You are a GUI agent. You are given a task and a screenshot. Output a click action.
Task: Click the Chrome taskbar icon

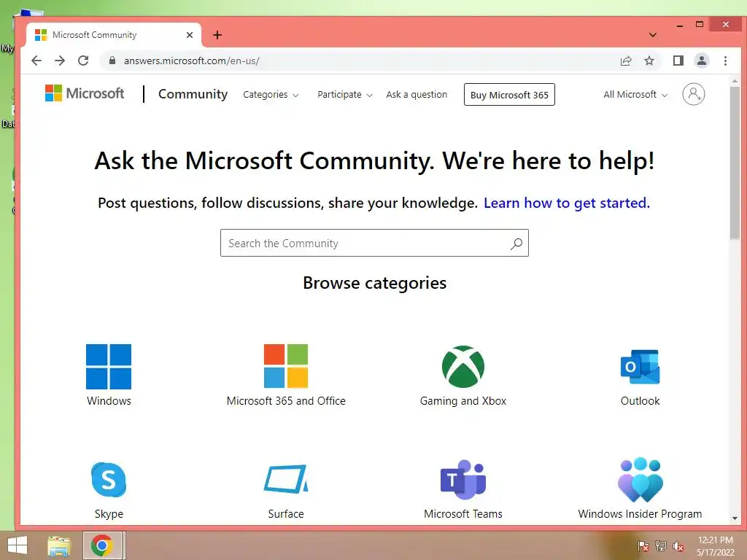coord(102,545)
